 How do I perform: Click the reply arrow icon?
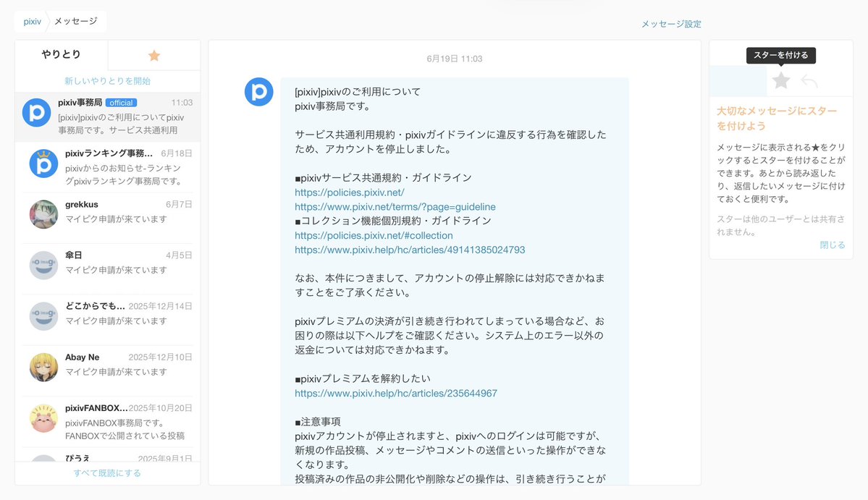pos(809,81)
